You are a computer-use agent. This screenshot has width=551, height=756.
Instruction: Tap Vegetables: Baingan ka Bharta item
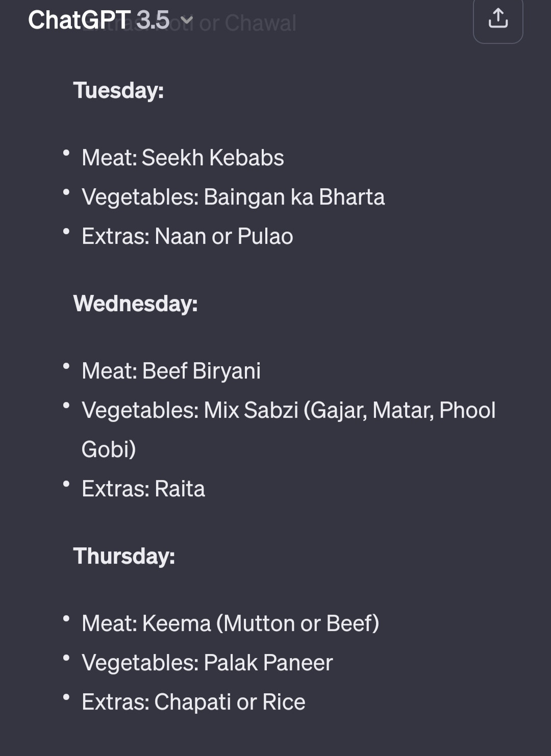click(233, 197)
